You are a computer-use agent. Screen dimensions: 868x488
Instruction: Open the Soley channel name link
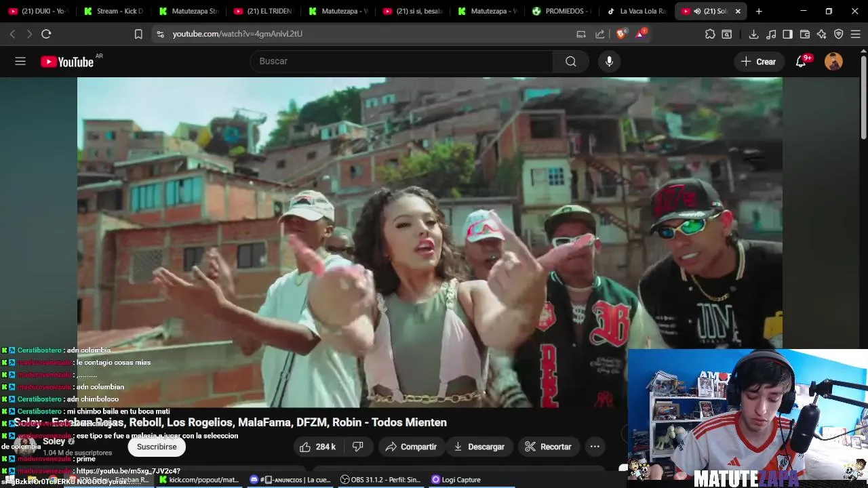tap(54, 441)
